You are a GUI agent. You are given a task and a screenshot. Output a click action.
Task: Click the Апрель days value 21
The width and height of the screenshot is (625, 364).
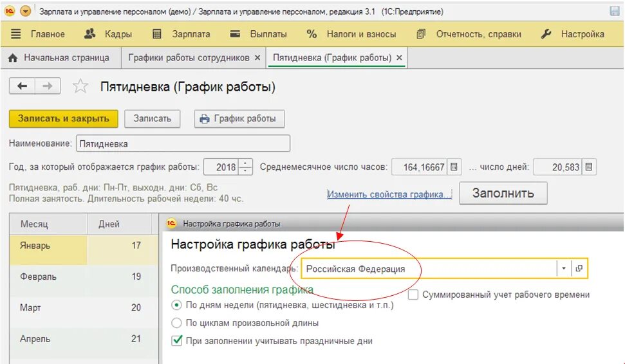tap(136, 338)
